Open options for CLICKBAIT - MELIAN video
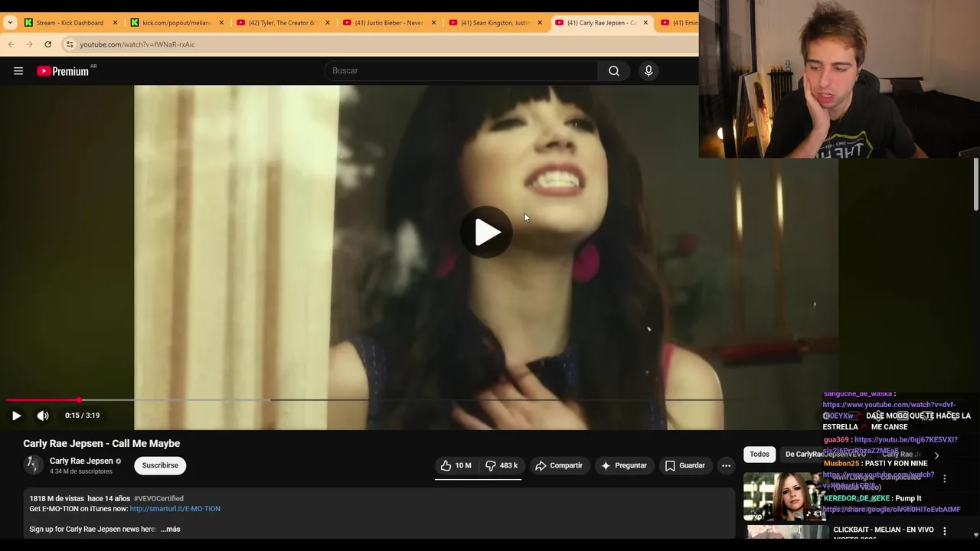980x551 pixels. click(x=944, y=531)
